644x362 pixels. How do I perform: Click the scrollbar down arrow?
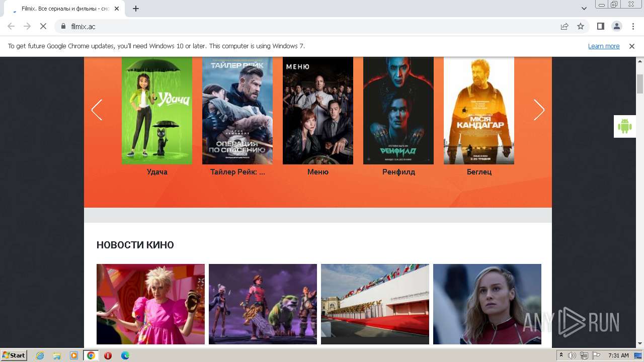pyautogui.click(x=640, y=344)
